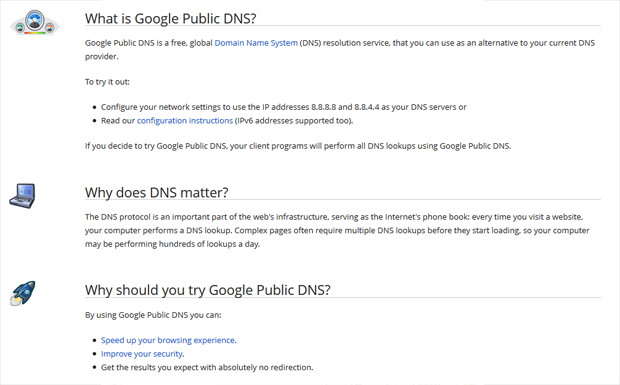Image resolution: width=620 pixels, height=385 pixels.
Task: Click the laptop computer icon
Action: point(23,196)
